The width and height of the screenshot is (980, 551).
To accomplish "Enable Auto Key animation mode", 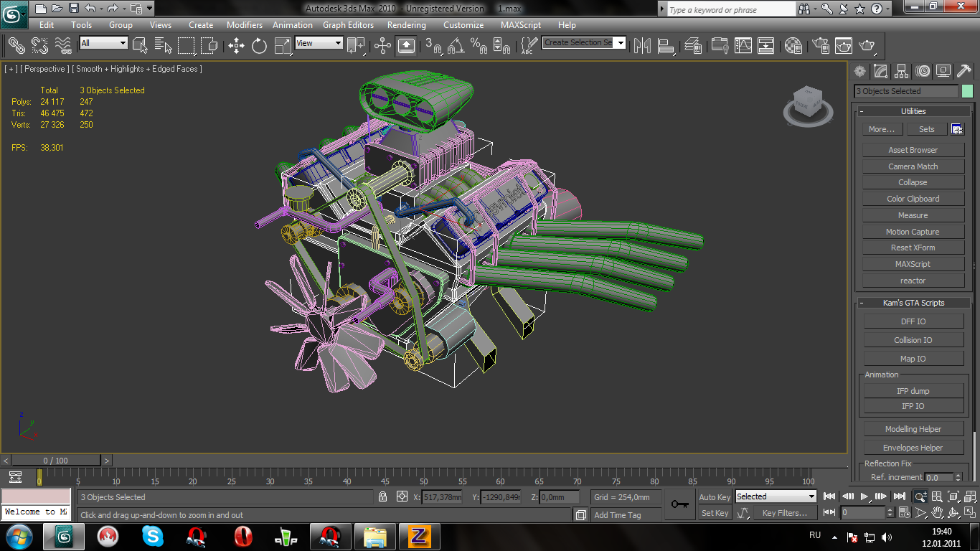I will coord(715,497).
